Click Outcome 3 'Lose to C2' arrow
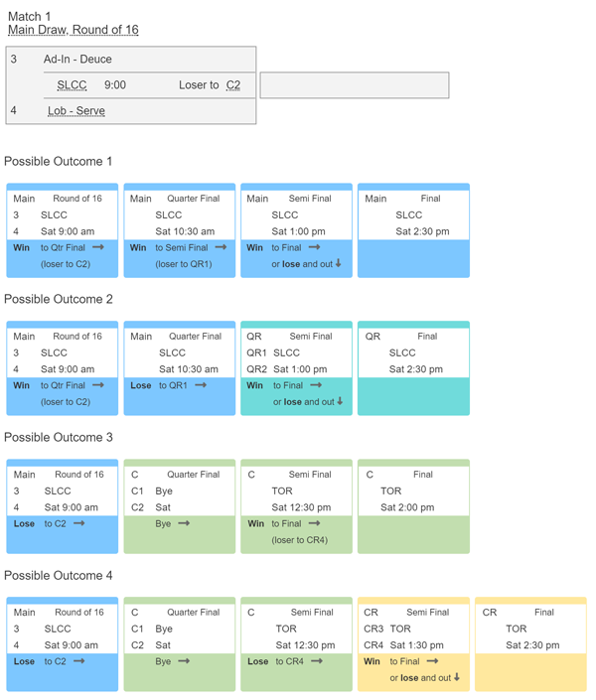 [79, 523]
